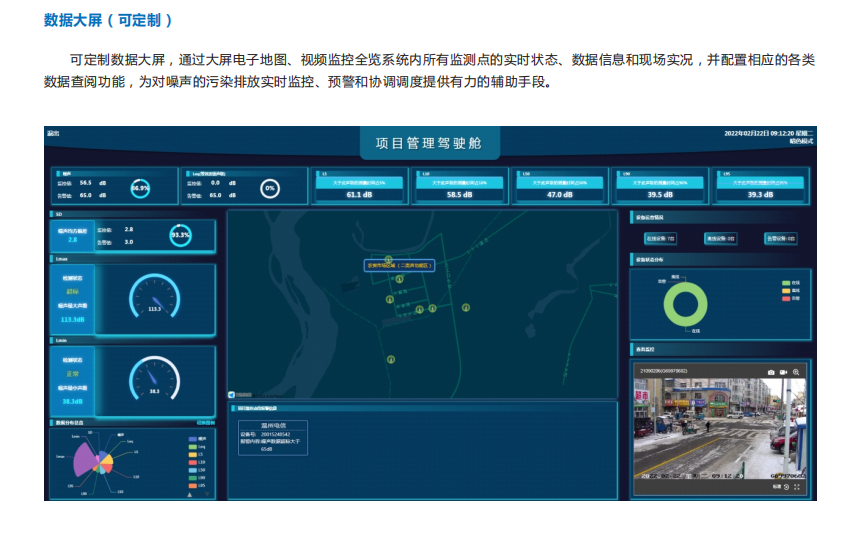The image size is (855, 540).
Task: Click the zoom-in magnifier icon on video
Action: (x=796, y=372)
